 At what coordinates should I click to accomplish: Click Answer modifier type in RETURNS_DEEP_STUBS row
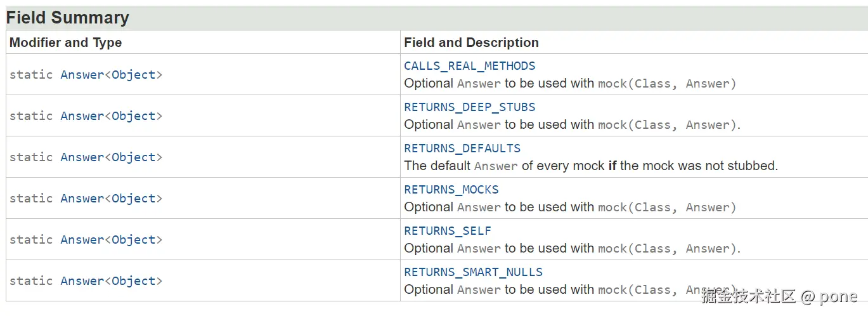pos(82,116)
